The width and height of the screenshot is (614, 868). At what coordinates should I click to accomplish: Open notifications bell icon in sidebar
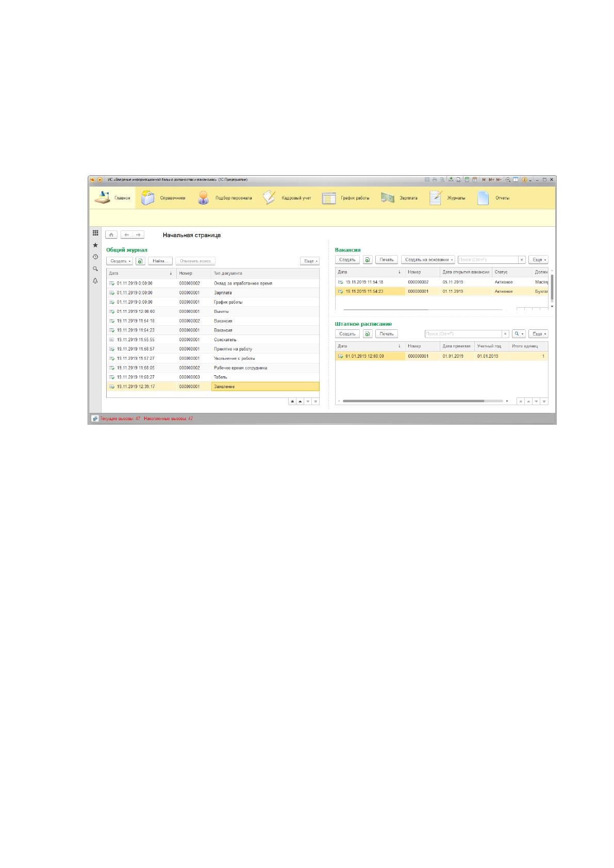pos(95,280)
